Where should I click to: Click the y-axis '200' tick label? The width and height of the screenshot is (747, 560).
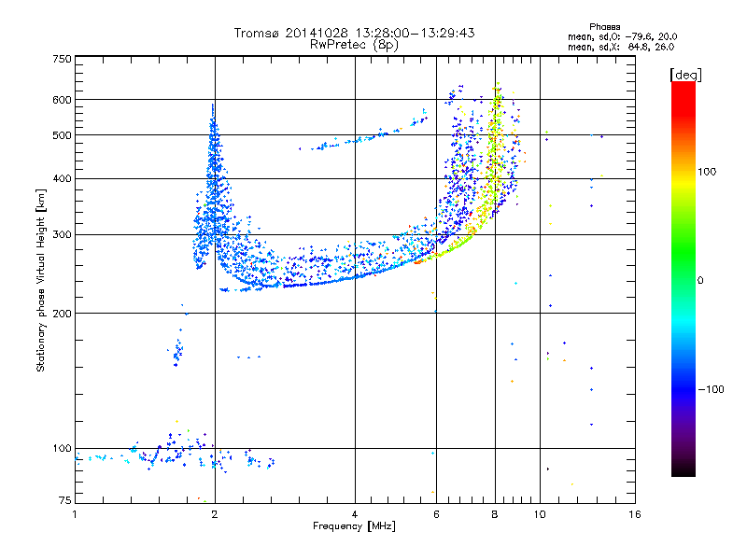pyautogui.click(x=62, y=314)
